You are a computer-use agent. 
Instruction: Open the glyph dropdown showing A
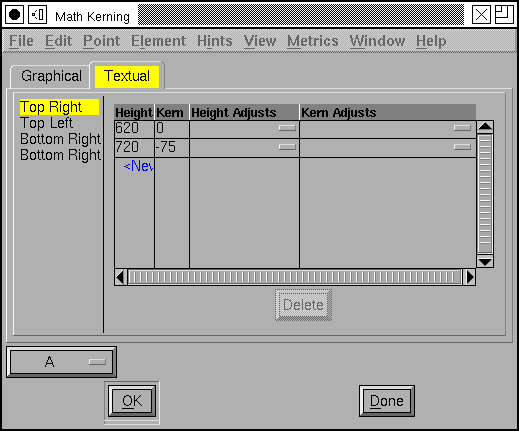coord(61,362)
